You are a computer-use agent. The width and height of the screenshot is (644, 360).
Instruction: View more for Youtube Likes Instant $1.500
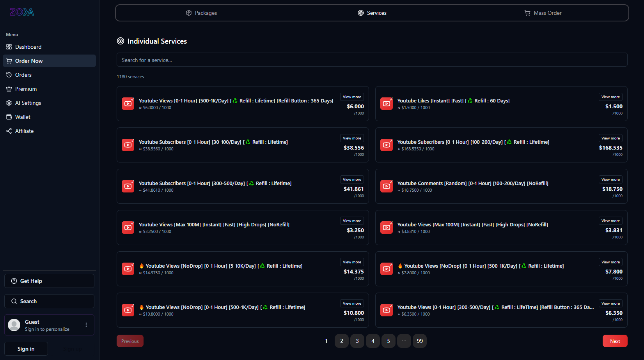click(x=611, y=97)
